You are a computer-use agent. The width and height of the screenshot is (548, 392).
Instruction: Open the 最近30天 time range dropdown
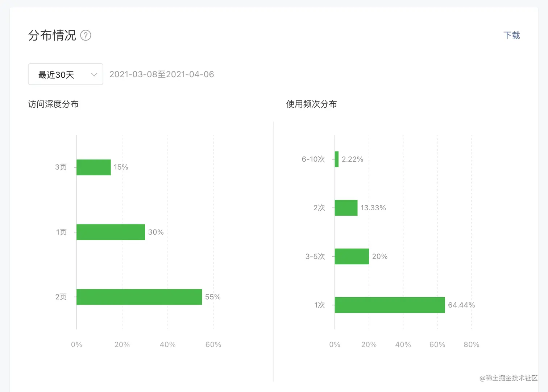[x=65, y=74]
